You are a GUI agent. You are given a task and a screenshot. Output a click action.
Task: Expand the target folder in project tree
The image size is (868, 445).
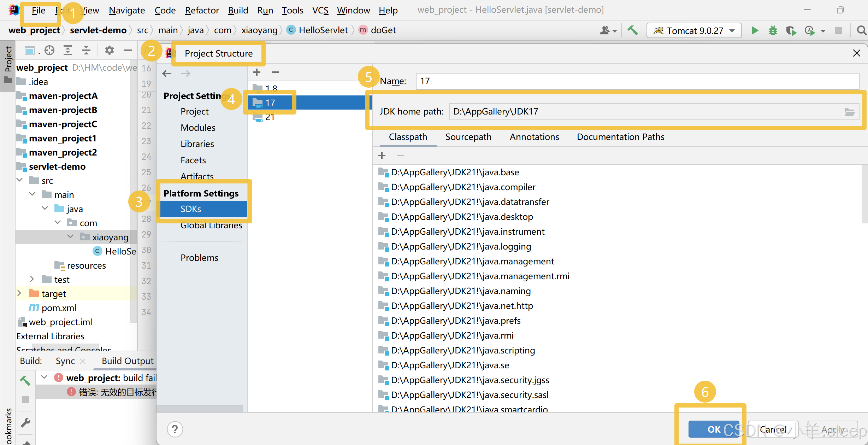(19, 293)
